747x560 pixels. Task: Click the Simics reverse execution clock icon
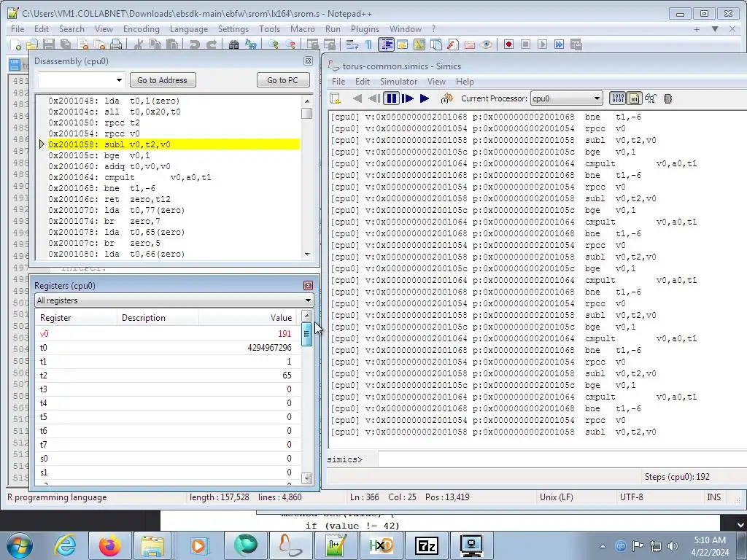coord(446,98)
